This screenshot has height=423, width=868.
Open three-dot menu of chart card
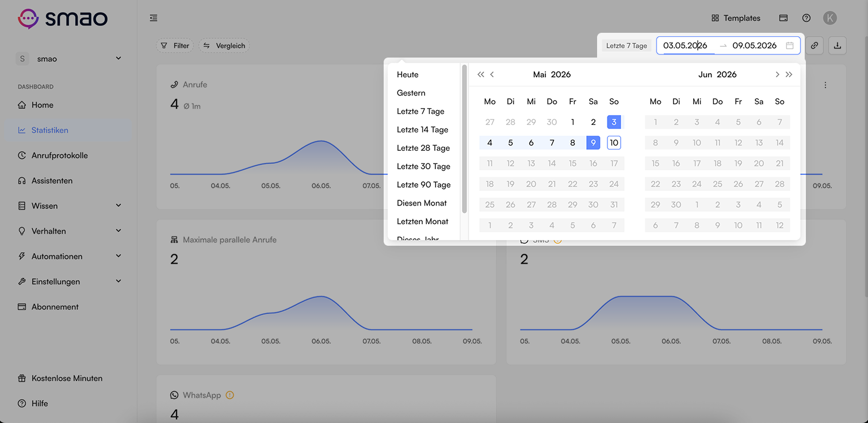(x=825, y=85)
